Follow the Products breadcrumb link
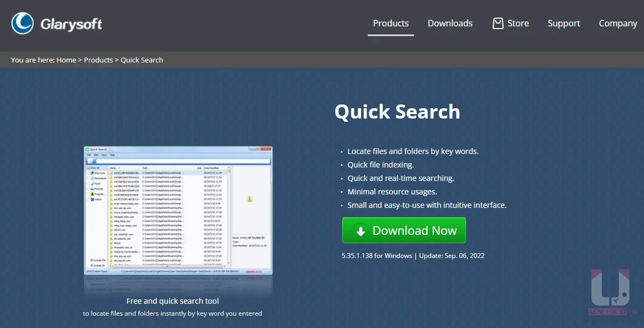Screen dimensions: 644x328 tap(98, 60)
